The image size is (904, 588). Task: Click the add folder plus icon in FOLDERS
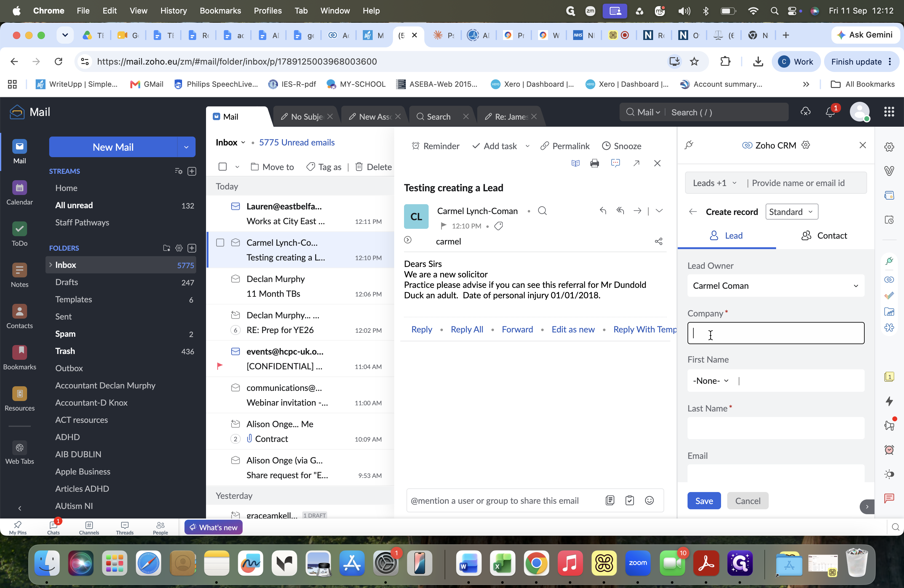tap(192, 248)
